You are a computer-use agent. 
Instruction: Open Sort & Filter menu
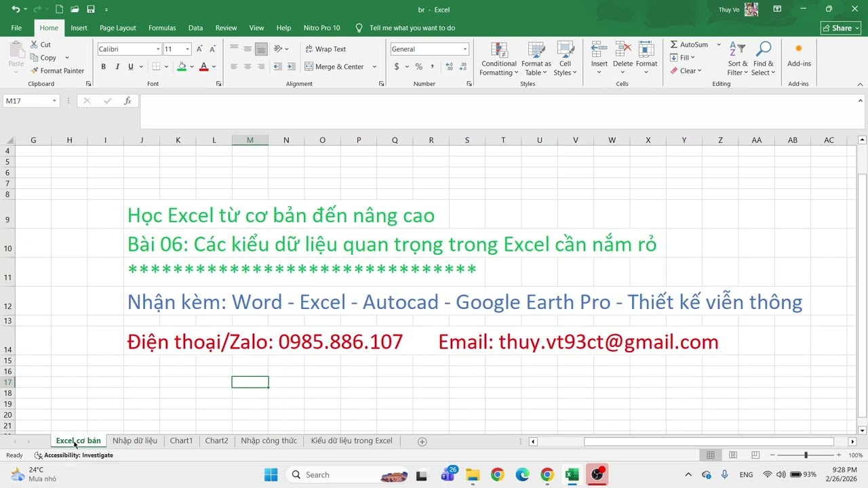[738, 59]
